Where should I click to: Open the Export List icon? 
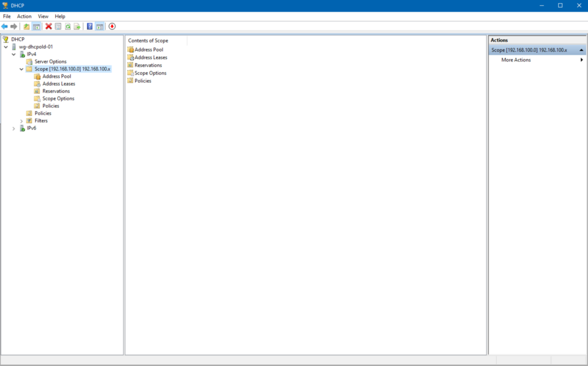point(77,26)
